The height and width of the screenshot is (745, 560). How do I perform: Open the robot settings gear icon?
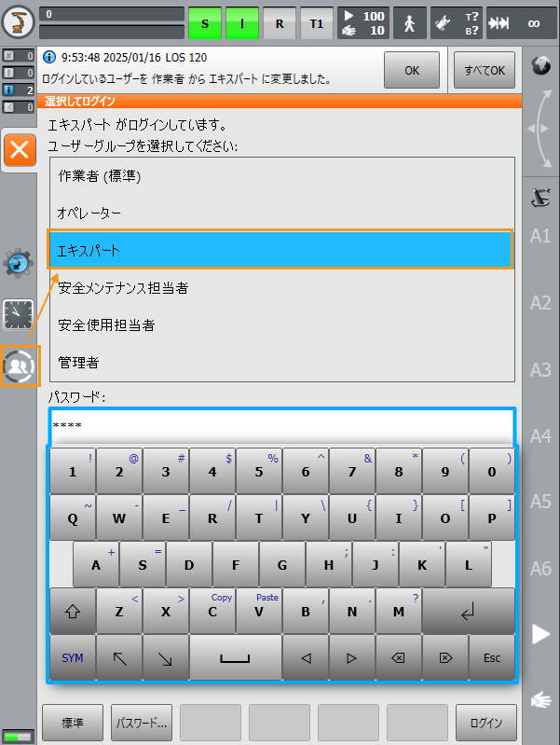point(18,263)
